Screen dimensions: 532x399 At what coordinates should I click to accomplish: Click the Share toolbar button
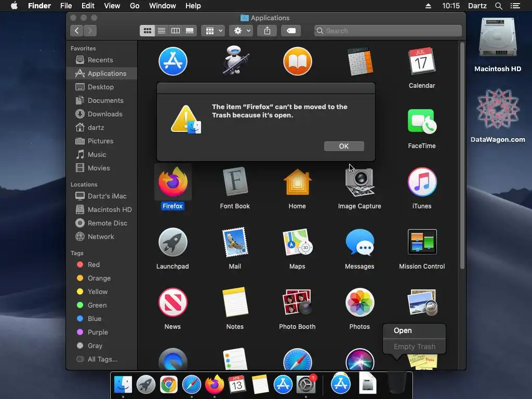[x=267, y=31]
